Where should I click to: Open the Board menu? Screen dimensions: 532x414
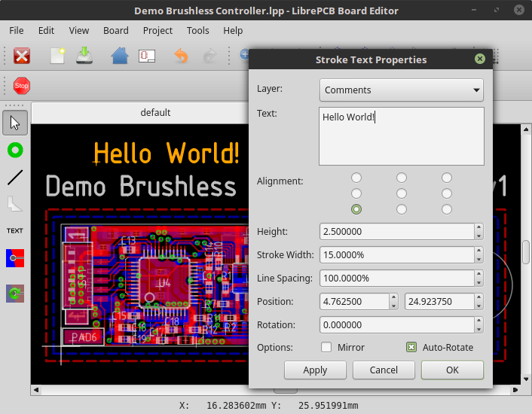coord(116,31)
